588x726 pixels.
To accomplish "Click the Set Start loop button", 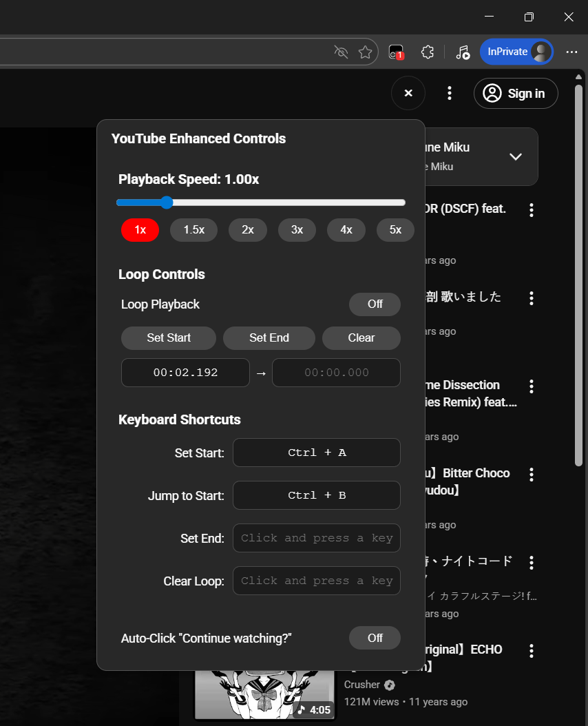I will coord(169,338).
